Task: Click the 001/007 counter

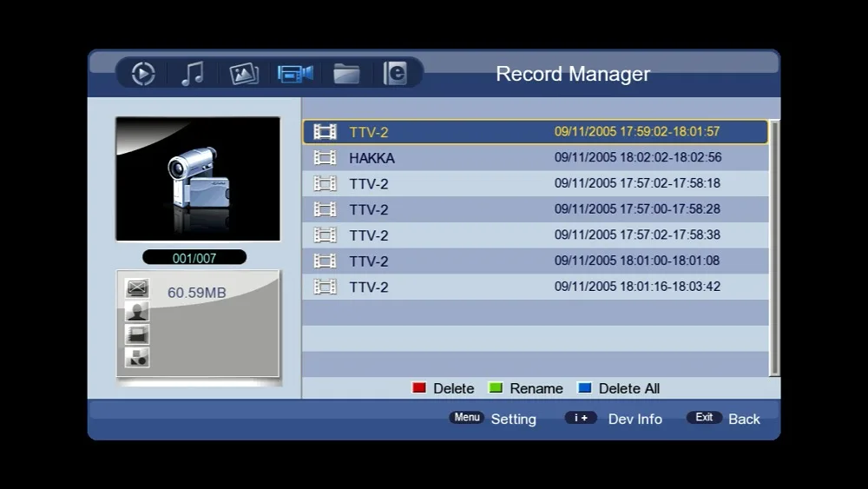Action: click(x=194, y=257)
